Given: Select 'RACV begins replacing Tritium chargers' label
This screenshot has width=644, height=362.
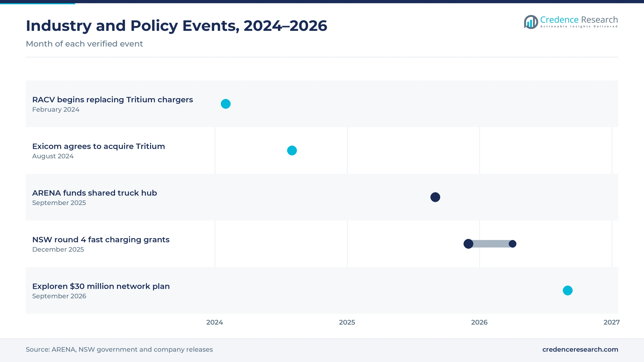Looking at the screenshot, I should pyautogui.click(x=113, y=99).
